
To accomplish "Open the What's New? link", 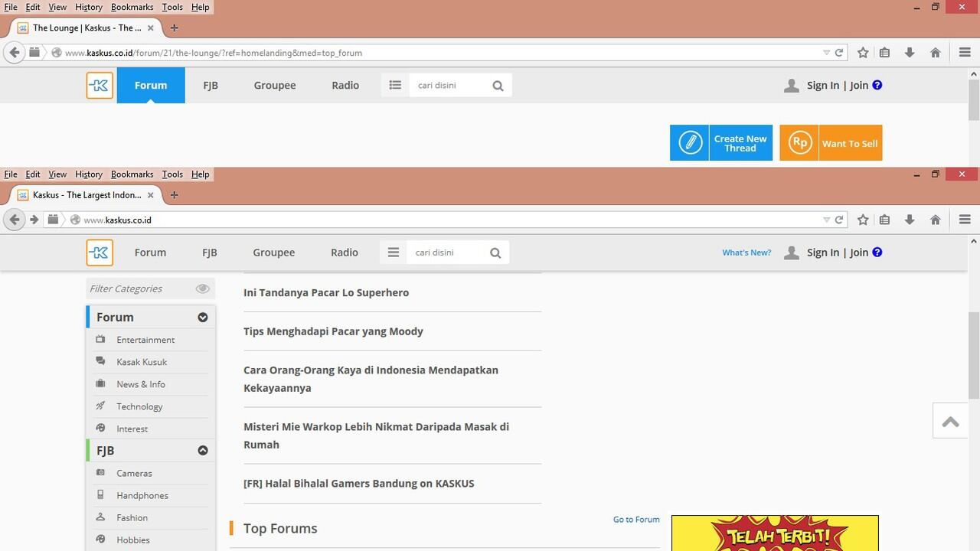I will 746,253.
